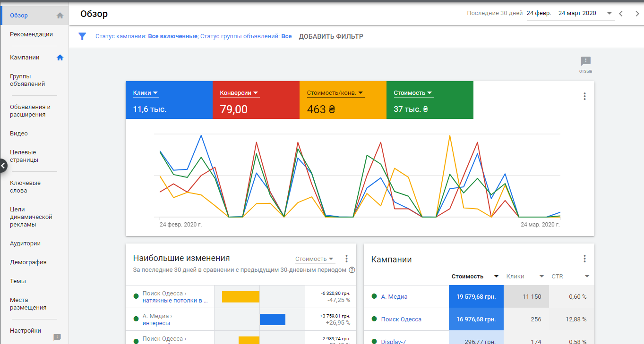
Task: Open the Поиск Одесса campaign link
Action: coord(401,319)
